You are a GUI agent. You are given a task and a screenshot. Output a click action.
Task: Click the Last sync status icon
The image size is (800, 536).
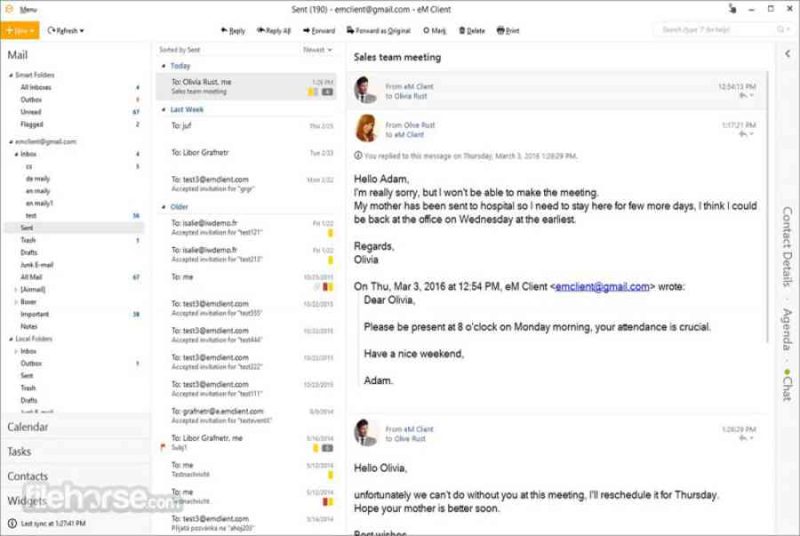coord(12,523)
